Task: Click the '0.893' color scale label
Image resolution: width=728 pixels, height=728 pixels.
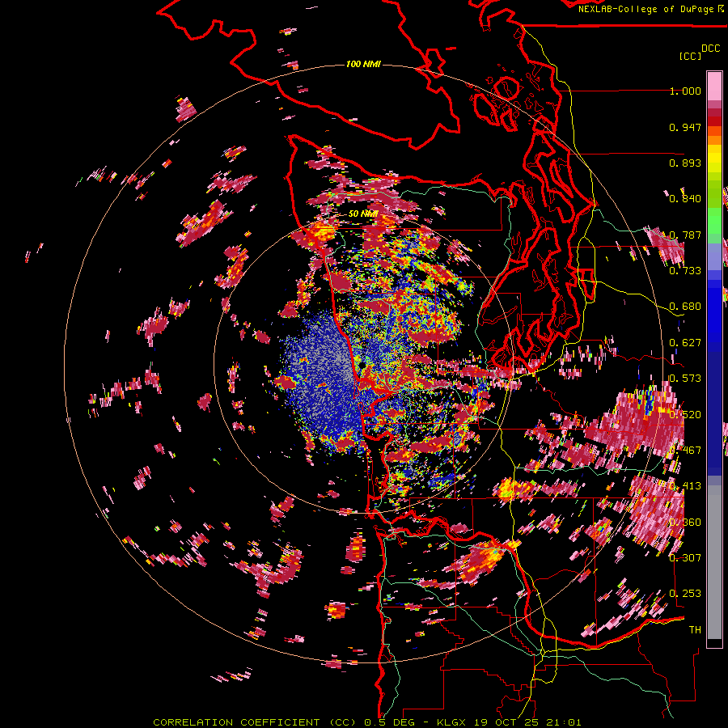Action: click(x=685, y=163)
